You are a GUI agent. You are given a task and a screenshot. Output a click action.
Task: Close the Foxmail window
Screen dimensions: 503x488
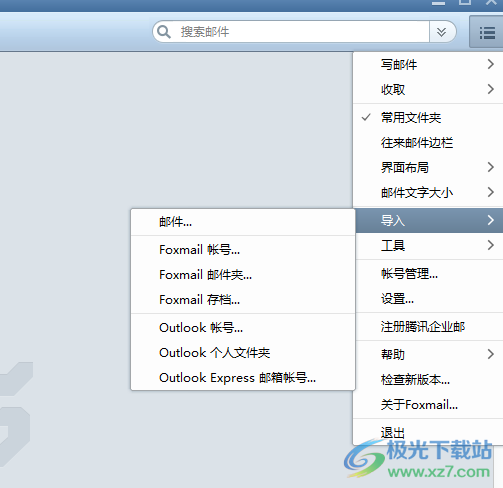pyautogui.click(x=491, y=2)
